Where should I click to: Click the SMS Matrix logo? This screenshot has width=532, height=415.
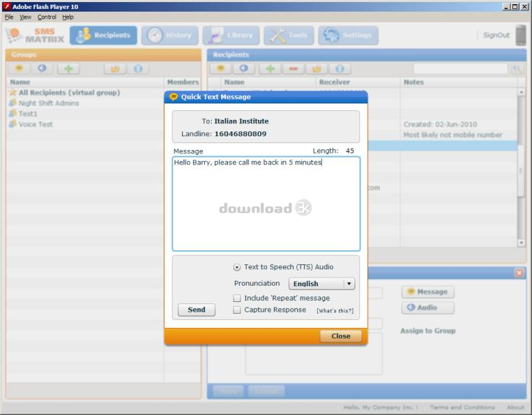pyautogui.click(x=36, y=36)
